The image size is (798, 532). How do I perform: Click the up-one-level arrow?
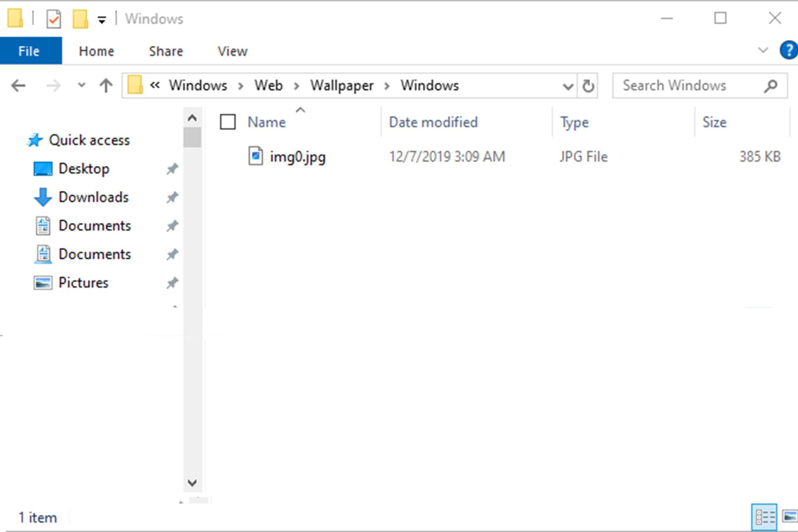pyautogui.click(x=106, y=86)
